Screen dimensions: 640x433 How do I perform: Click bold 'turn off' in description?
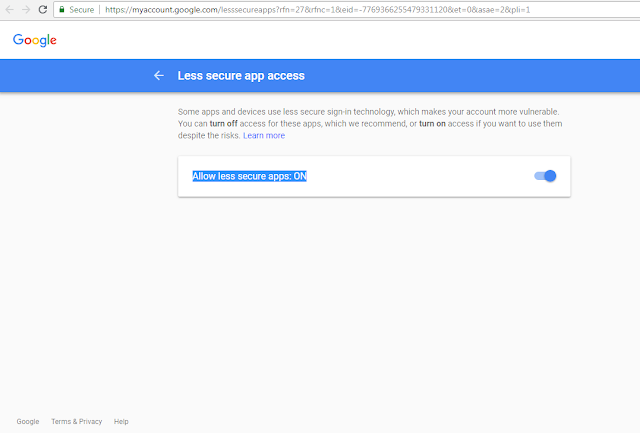[224, 124]
